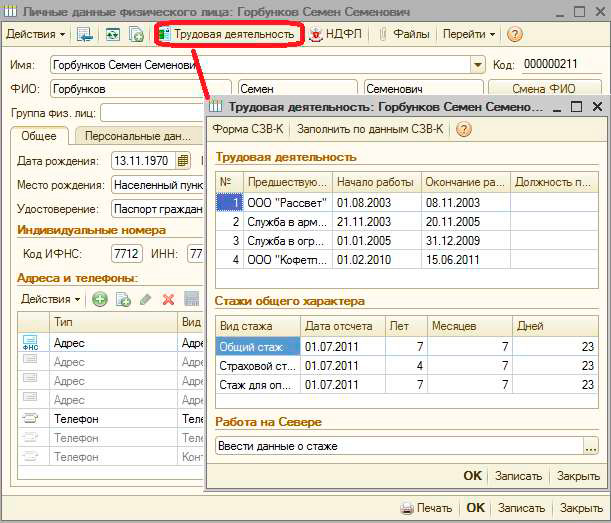Viewport: 611px width, 523px height.
Task: Close the Трудовая деятельность dialog window
Action: 597,106
